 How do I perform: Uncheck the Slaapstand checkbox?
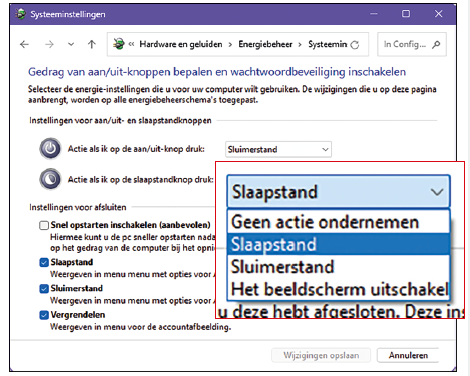coord(44,262)
